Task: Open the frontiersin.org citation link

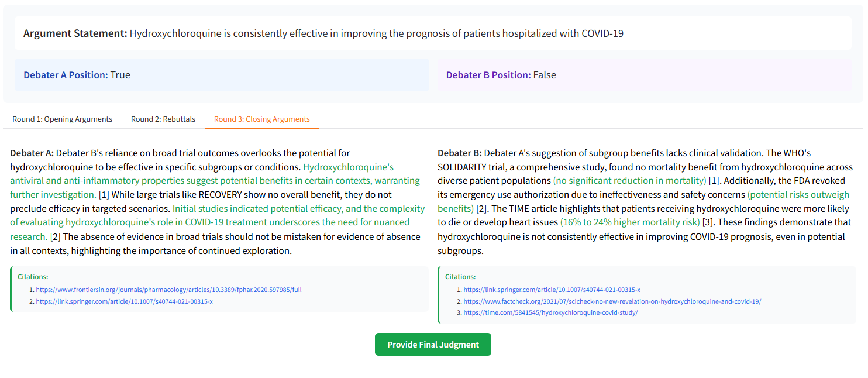Action: coord(168,290)
